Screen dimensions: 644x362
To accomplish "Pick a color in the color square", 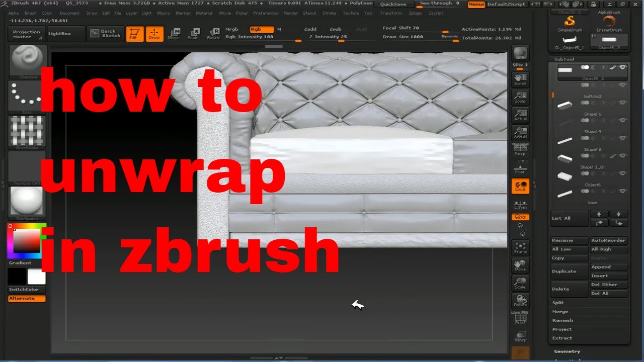I will tap(26, 241).
